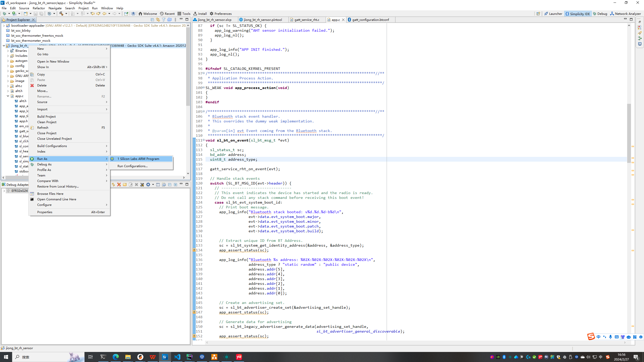Open Visual Studio Code from taskbar

tap(177, 357)
